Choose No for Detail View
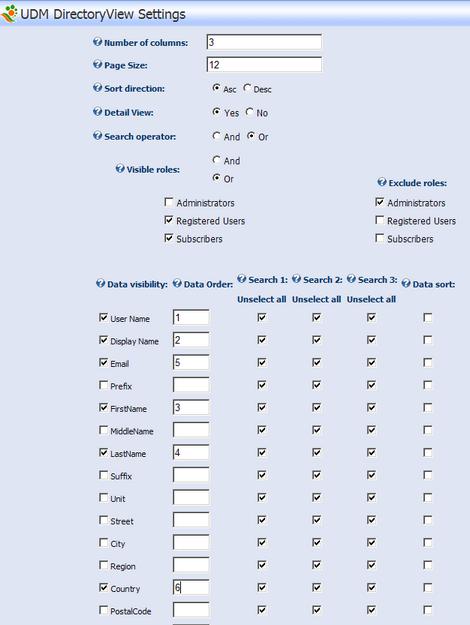The image size is (470, 625). 250,112
